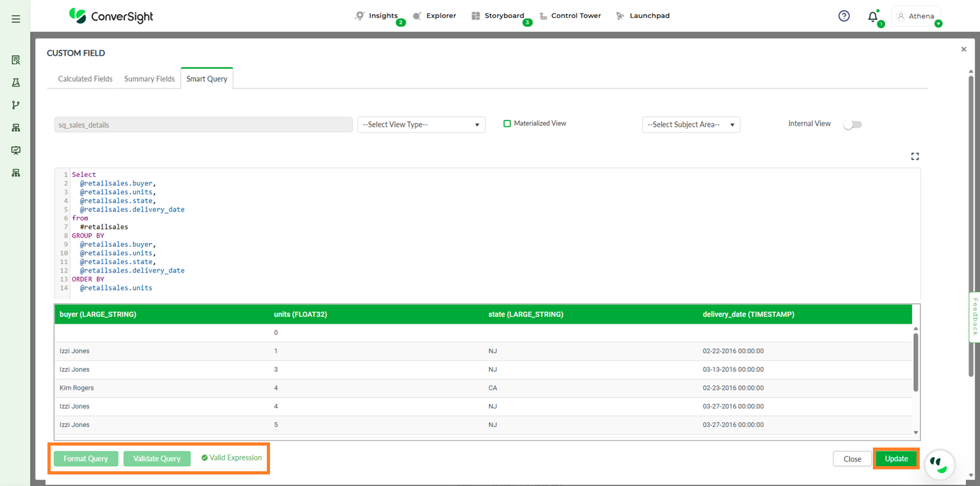Open the ConverSight chat assistant bubble
The image size is (980, 486).
pyautogui.click(x=939, y=464)
